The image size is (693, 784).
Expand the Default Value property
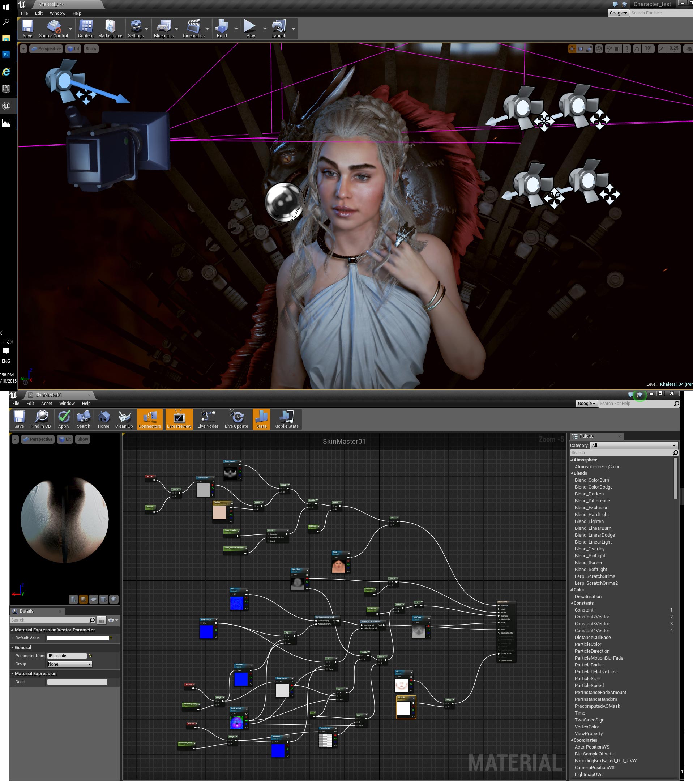pos(13,638)
